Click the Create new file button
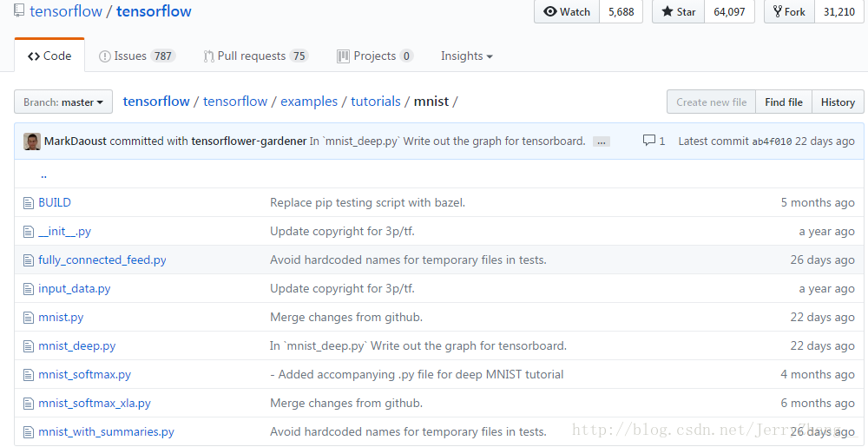This screenshot has width=868, height=447. click(x=712, y=102)
